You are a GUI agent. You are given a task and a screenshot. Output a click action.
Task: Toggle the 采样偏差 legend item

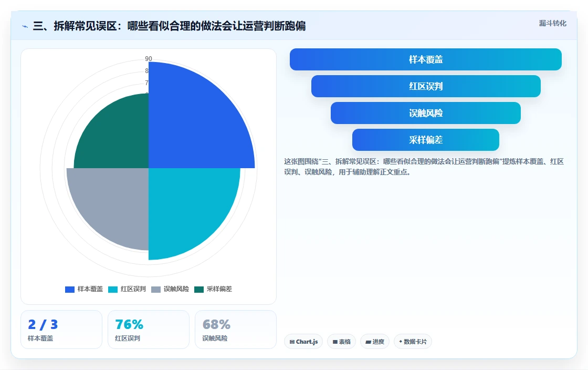tap(213, 289)
